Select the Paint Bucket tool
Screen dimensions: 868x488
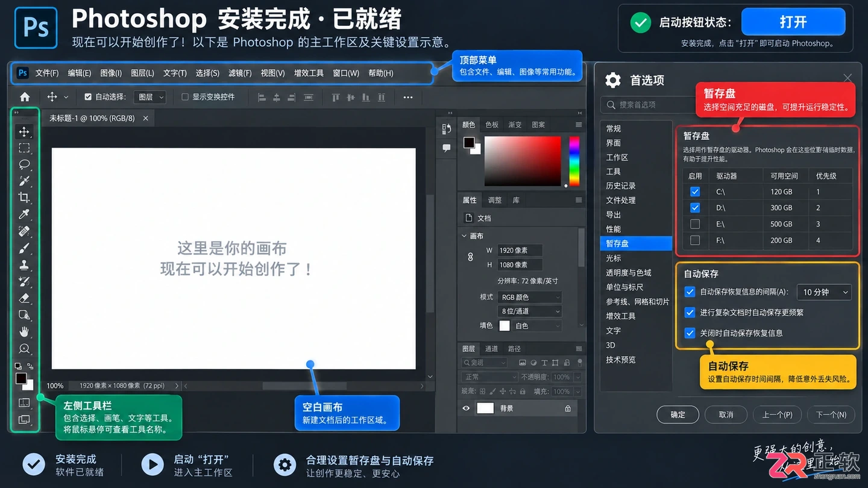(24, 314)
